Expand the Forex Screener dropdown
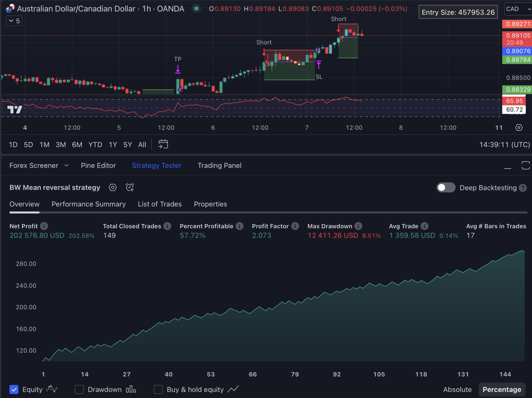 66,166
